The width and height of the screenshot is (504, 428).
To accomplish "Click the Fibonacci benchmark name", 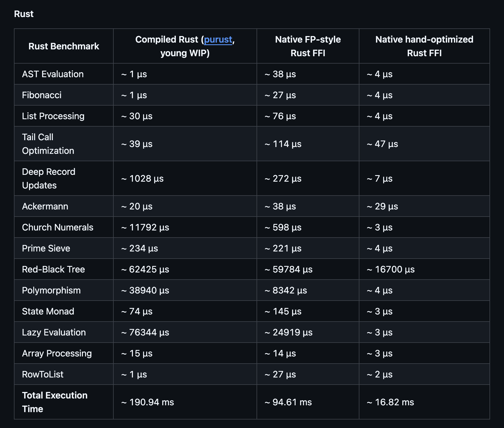I will tap(42, 95).
